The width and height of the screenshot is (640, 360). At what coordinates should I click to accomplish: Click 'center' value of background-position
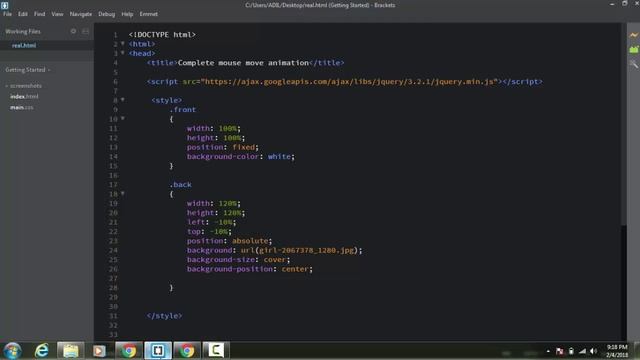tap(295, 269)
